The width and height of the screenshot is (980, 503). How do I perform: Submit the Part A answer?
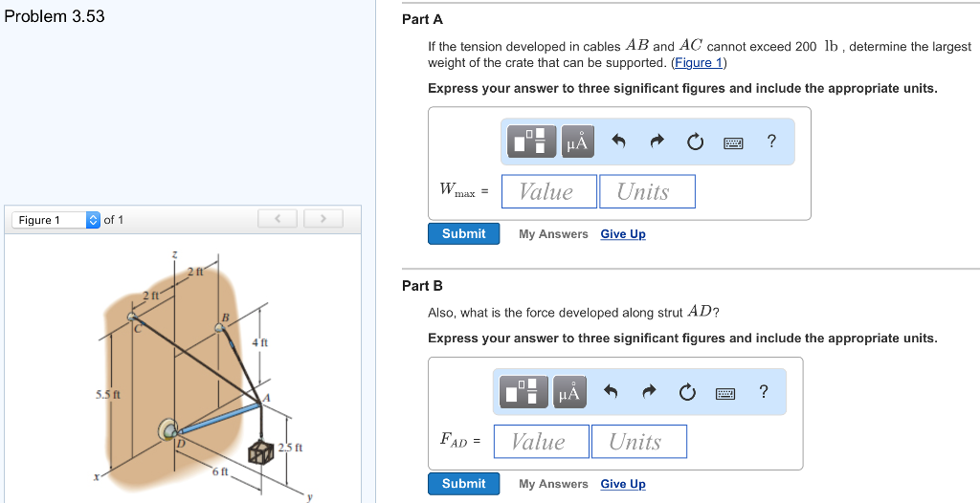click(464, 233)
